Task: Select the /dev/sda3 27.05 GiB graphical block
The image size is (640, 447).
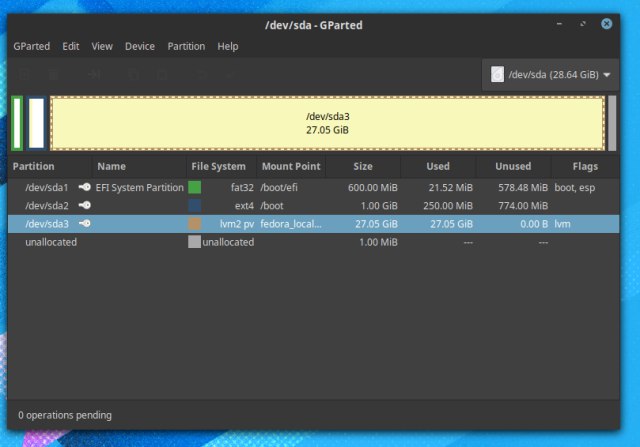Action: 327,123
